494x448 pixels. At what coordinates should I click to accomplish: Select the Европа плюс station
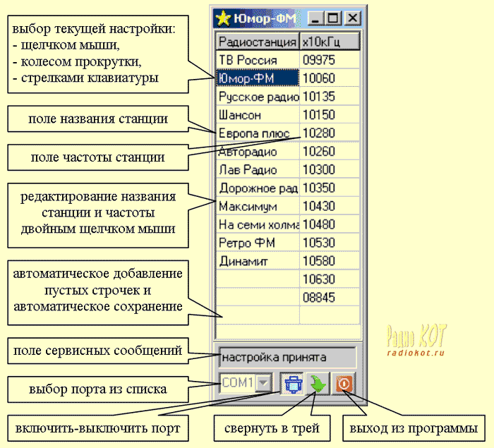coord(258,133)
